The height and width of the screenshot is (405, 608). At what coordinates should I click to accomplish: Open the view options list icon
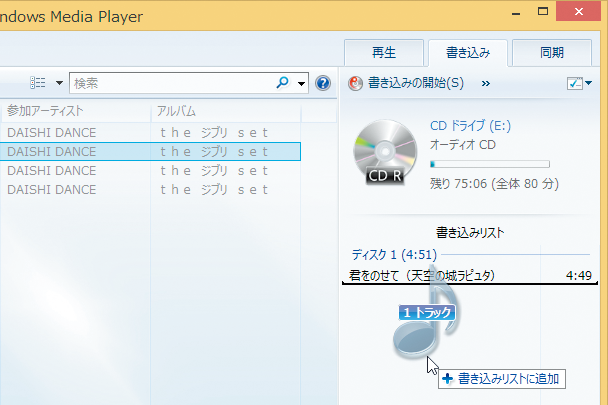(38, 83)
